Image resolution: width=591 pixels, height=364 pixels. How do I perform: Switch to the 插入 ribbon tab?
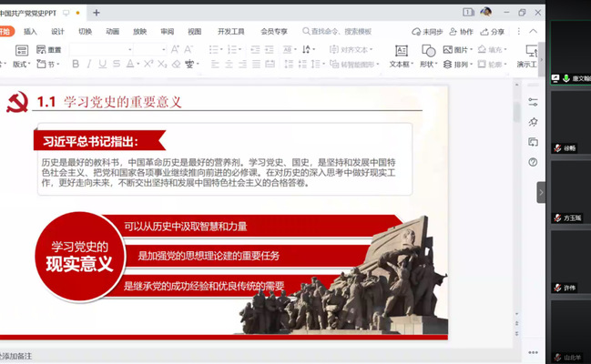(x=30, y=31)
